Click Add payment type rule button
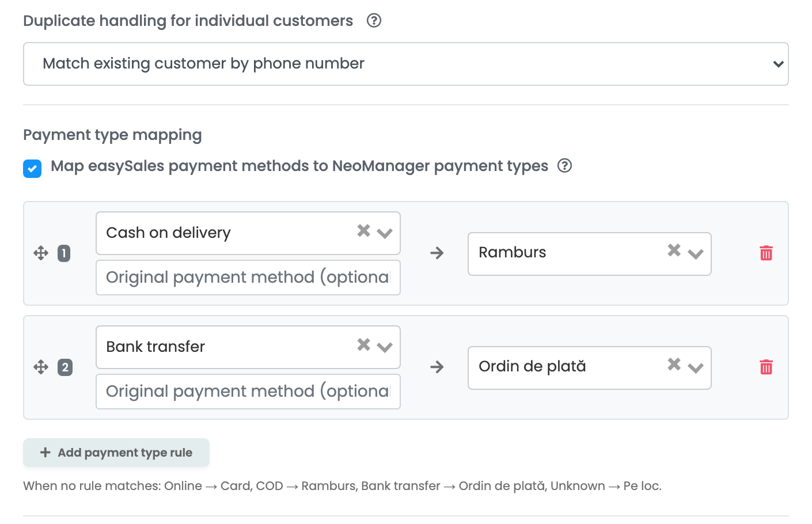Image resolution: width=812 pixels, height=524 pixels. [116, 453]
